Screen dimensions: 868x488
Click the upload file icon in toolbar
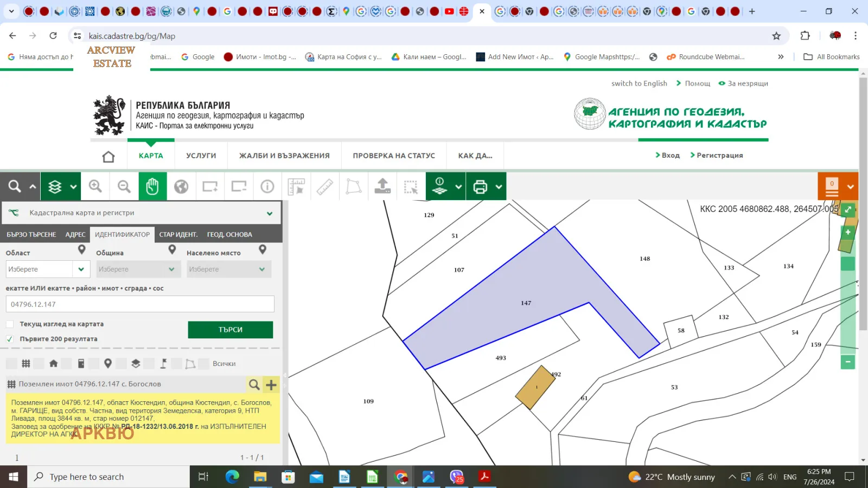(x=382, y=187)
